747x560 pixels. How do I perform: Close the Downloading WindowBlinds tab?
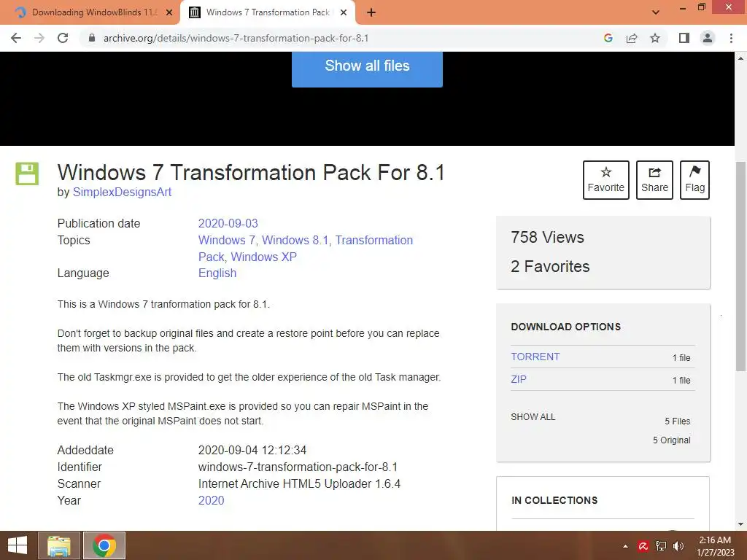coord(169,12)
